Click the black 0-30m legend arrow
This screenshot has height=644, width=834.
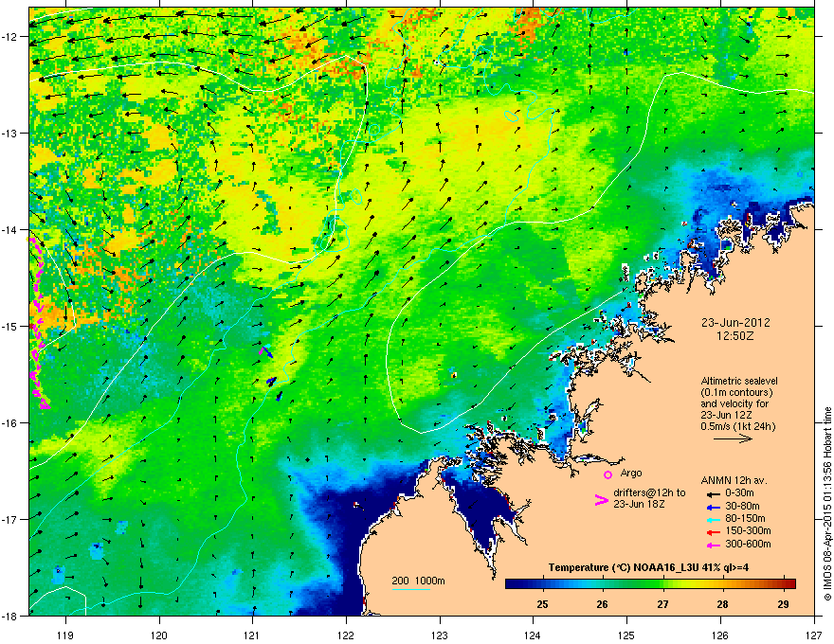[x=713, y=493]
